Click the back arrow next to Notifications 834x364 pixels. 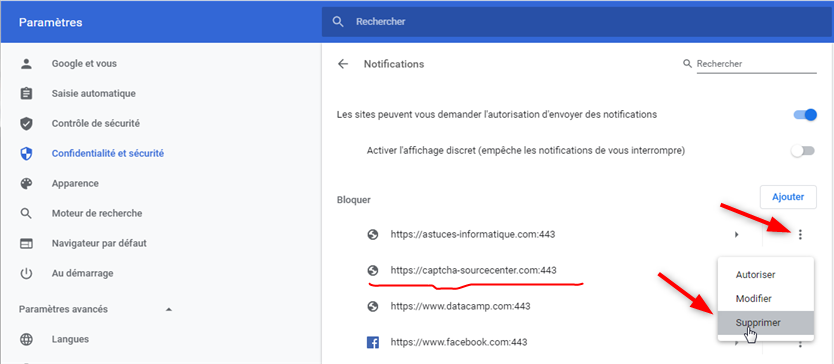[343, 64]
